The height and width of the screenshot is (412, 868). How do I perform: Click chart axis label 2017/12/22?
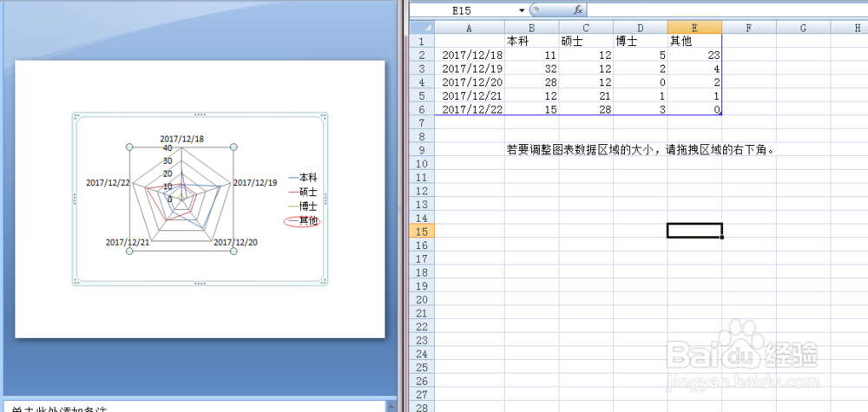[108, 182]
